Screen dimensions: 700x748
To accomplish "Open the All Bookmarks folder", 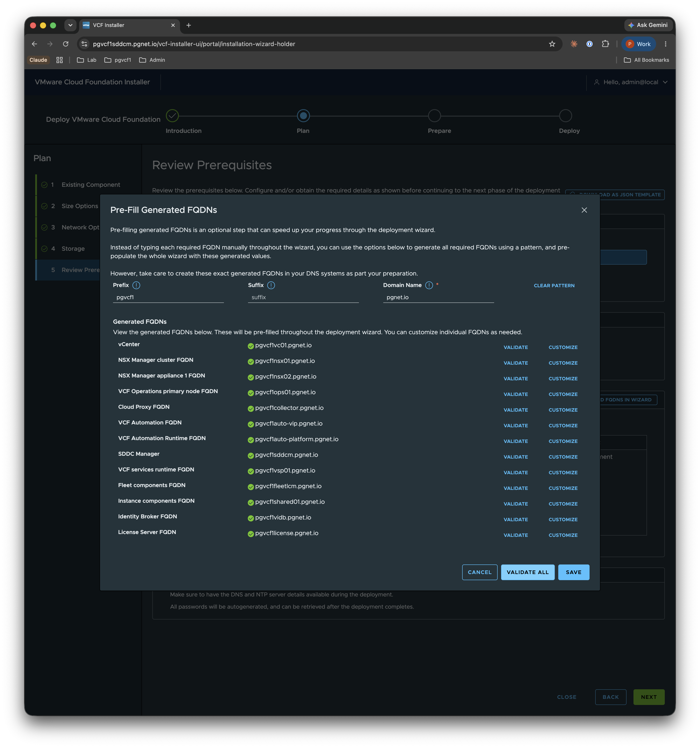I will click(x=646, y=60).
